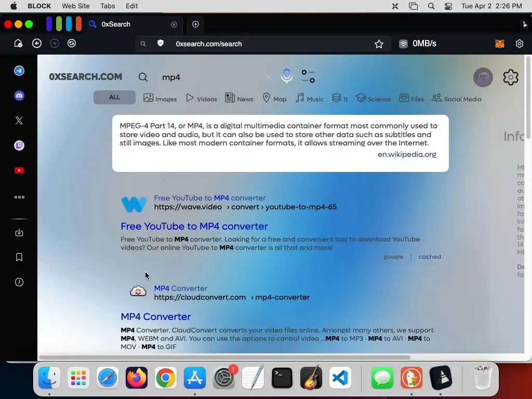The width and height of the screenshot is (532, 399).
Task: Open Free YouTube to MP4 converter result
Action: click(x=194, y=227)
